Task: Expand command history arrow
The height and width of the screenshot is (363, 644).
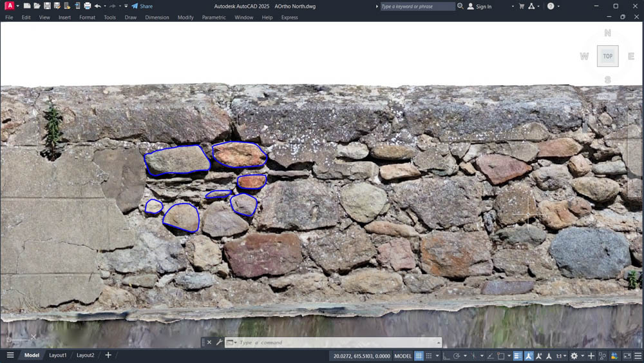Action: coord(439,342)
